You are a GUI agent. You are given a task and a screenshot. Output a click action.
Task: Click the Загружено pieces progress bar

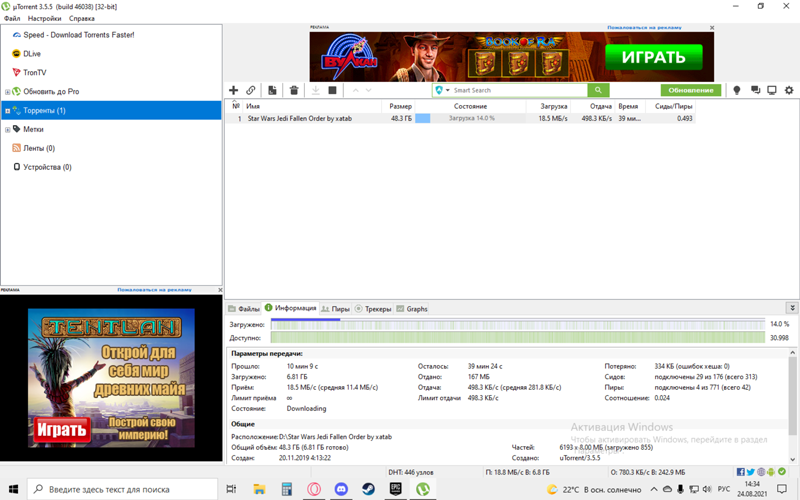[x=517, y=324]
